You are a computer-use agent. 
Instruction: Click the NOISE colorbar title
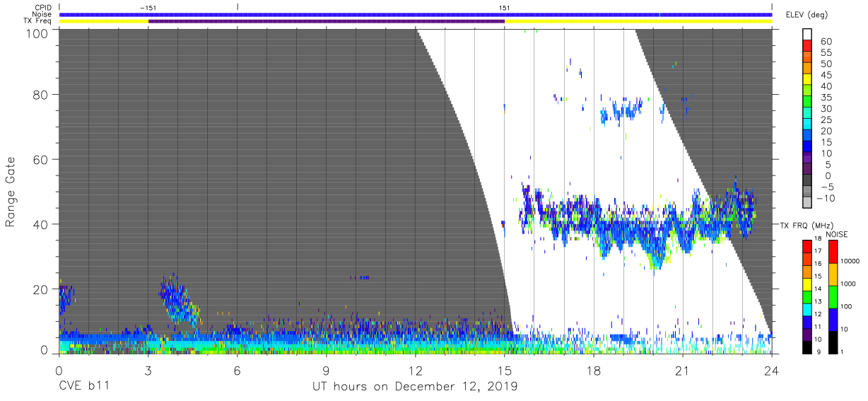tap(836, 234)
